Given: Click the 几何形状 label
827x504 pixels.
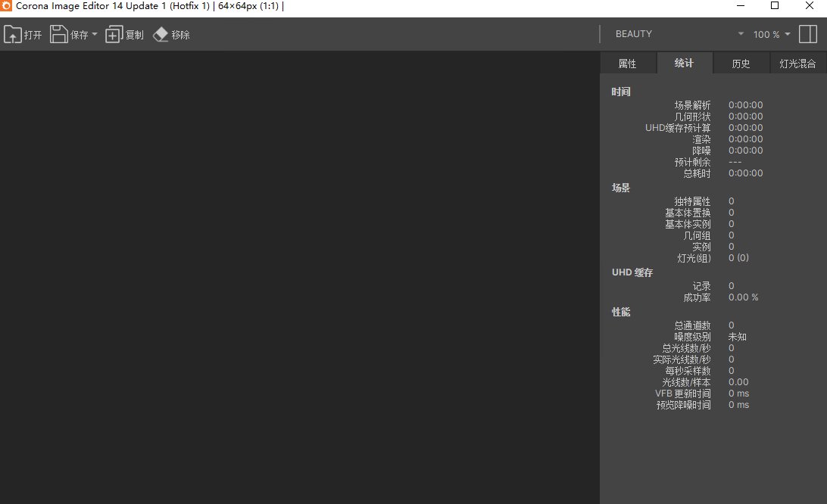Looking at the screenshot, I should tap(692, 117).
